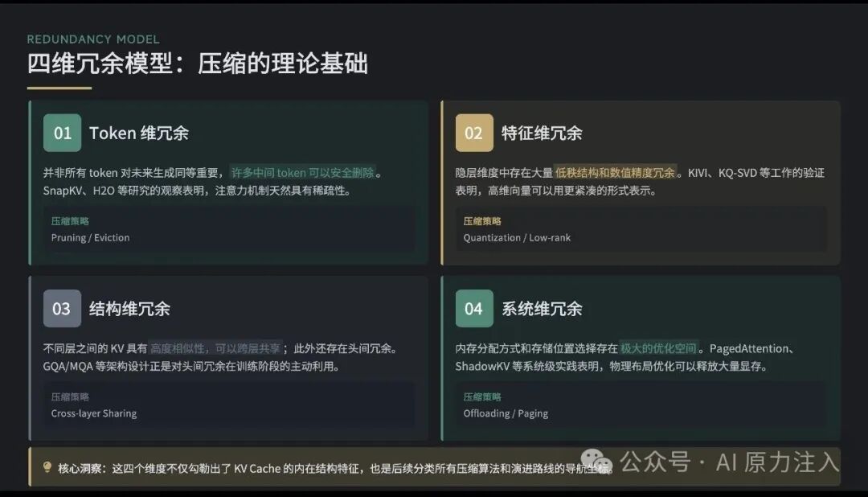The image size is (868, 497).
Task: Click the green 04 number badge
Action: (474, 309)
